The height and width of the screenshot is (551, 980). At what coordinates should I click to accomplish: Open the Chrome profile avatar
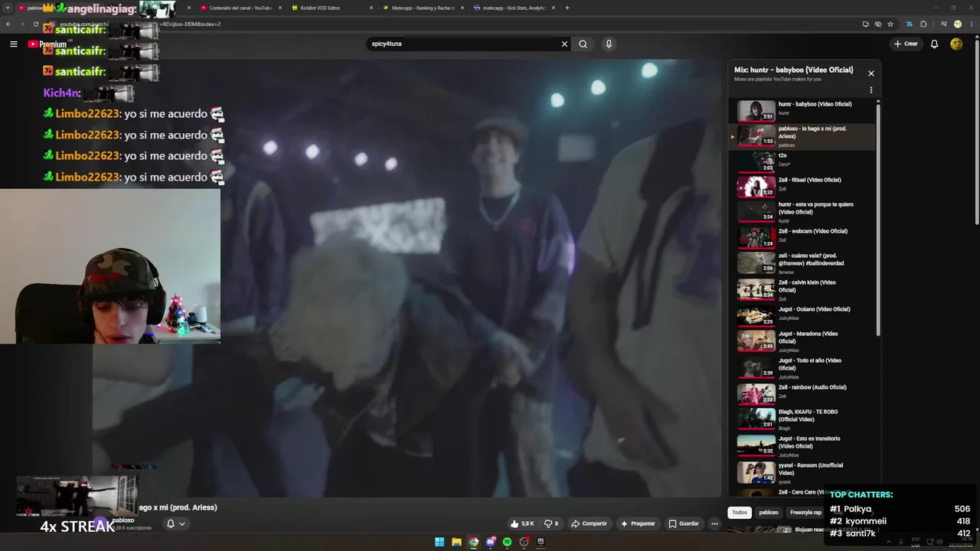click(x=958, y=24)
